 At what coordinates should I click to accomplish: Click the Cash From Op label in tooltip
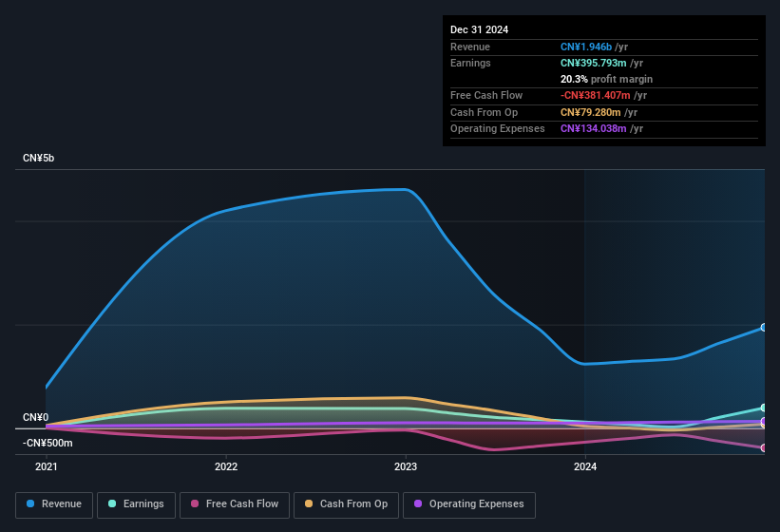tap(484, 112)
